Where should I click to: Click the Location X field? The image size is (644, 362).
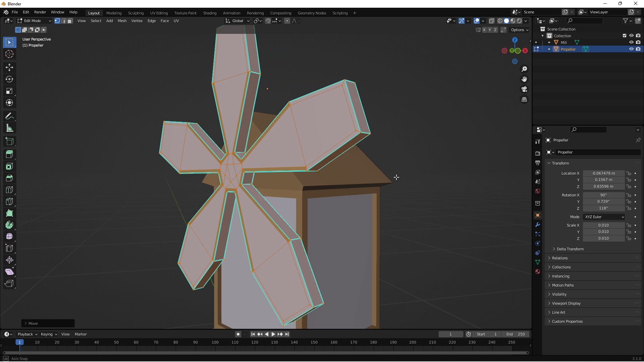click(603, 173)
